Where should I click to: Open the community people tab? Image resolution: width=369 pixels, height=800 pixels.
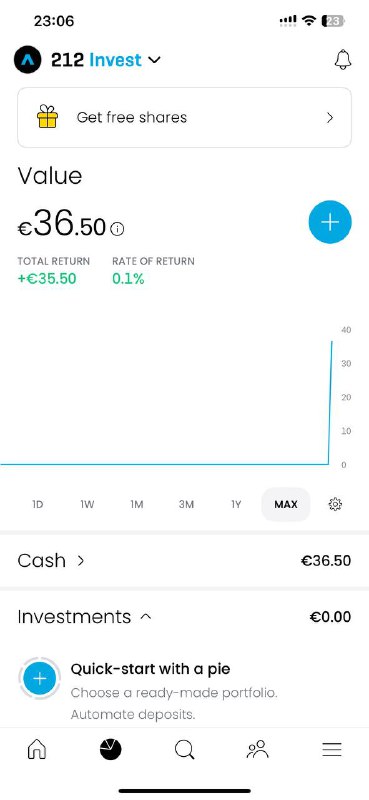coord(258,749)
